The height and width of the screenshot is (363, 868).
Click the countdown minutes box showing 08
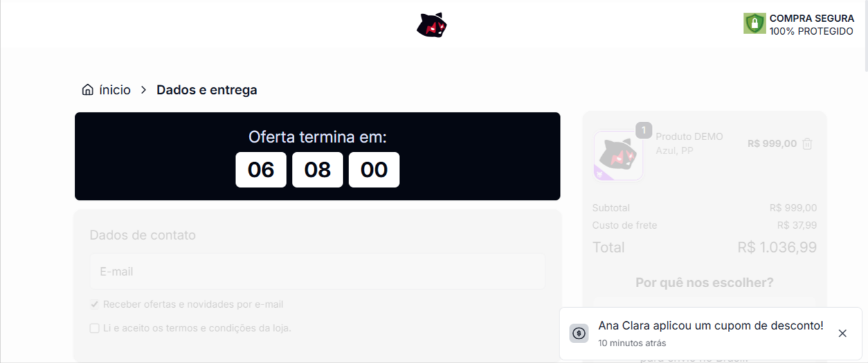pyautogui.click(x=317, y=170)
